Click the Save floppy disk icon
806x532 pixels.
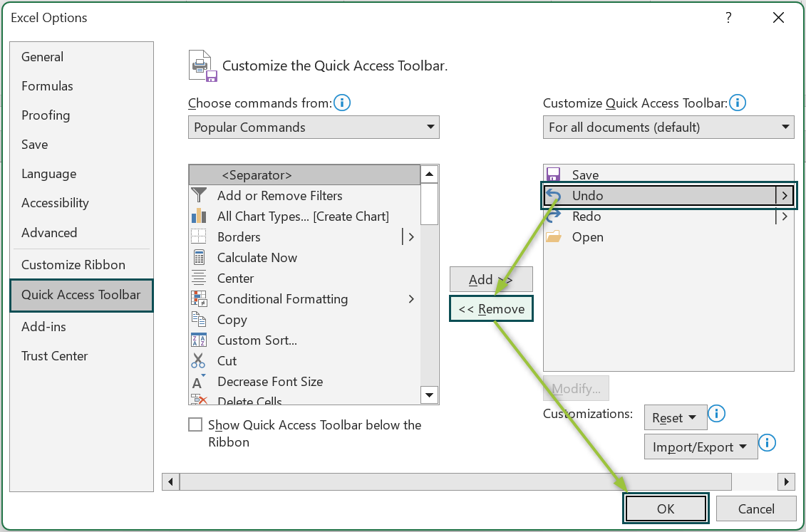click(553, 174)
